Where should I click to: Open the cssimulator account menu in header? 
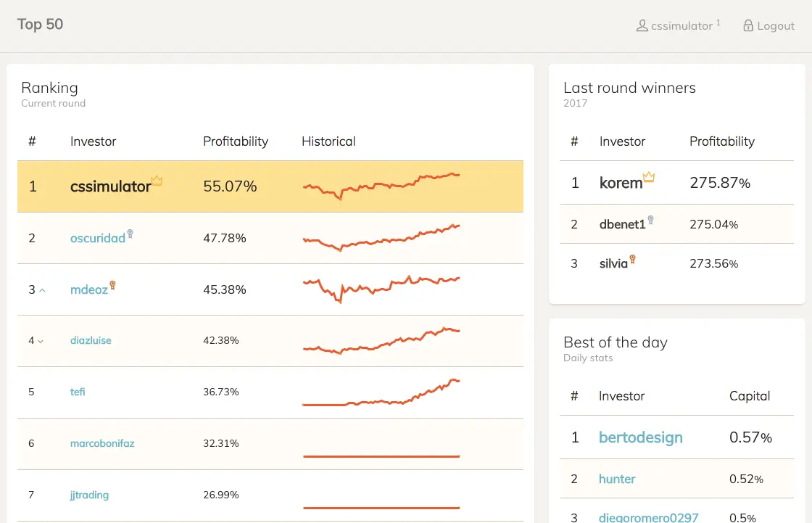point(679,25)
